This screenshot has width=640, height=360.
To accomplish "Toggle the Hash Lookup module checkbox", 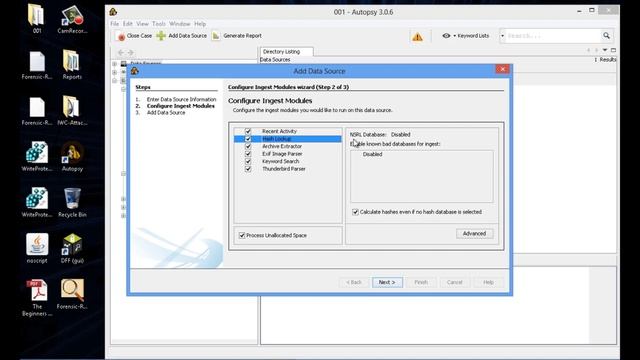I will 248,139.
